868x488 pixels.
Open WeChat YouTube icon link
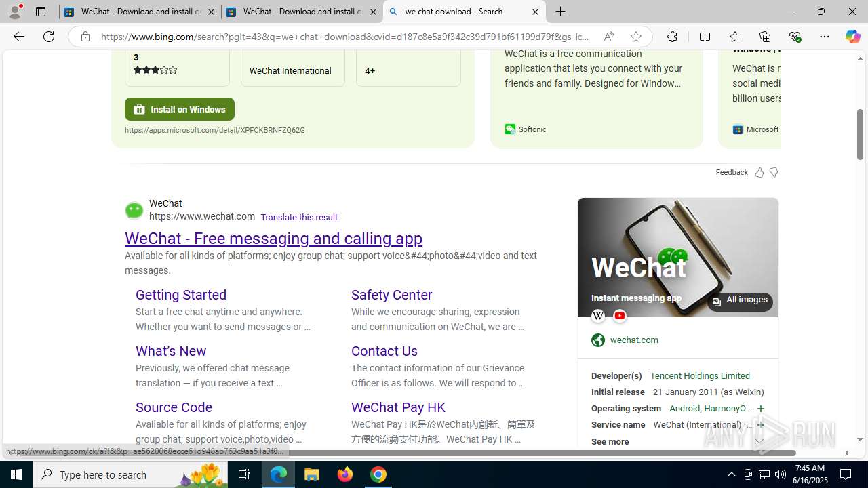point(620,316)
